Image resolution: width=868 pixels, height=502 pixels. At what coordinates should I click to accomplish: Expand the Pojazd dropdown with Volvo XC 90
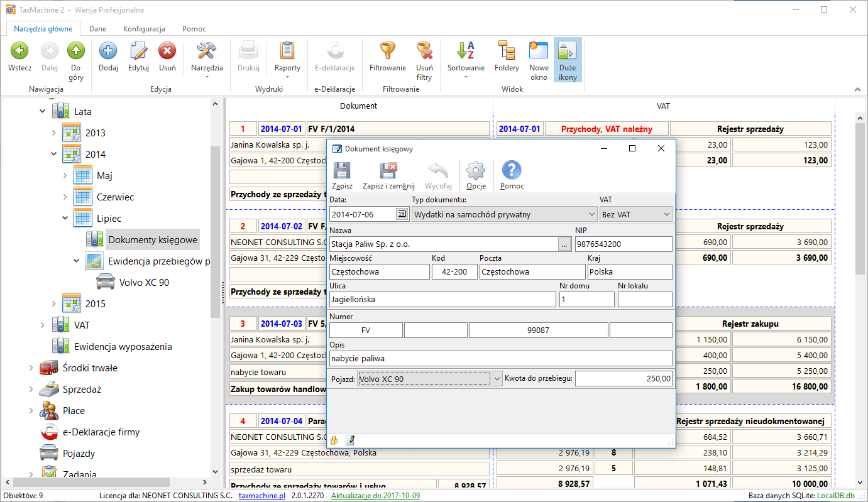point(497,379)
